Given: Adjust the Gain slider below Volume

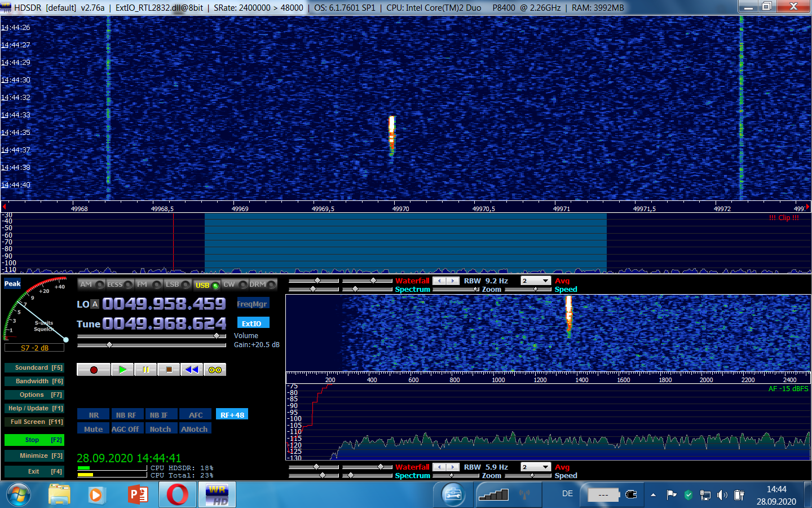Looking at the screenshot, I should pos(152,344).
